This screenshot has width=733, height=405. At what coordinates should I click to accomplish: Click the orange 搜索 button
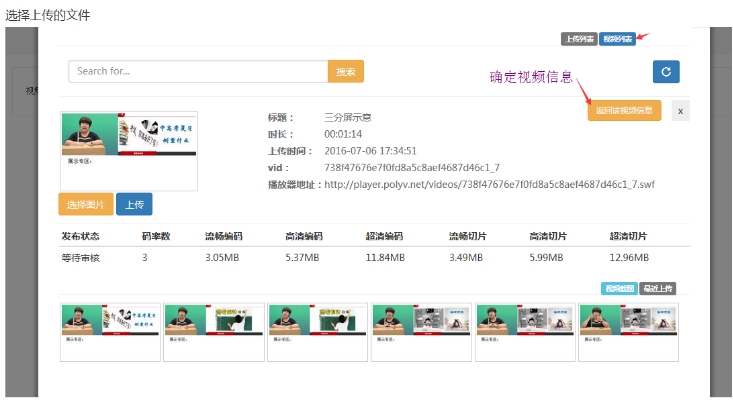click(346, 72)
